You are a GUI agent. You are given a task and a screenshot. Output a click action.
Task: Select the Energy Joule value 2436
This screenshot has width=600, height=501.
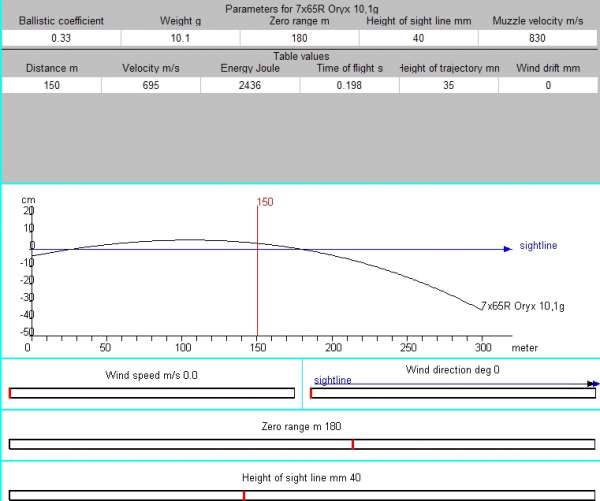click(249, 85)
